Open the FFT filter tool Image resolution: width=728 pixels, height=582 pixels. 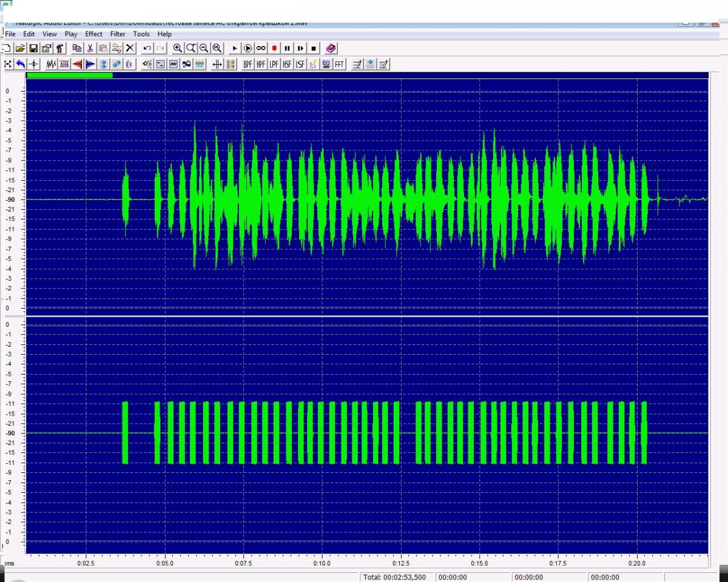340,64
